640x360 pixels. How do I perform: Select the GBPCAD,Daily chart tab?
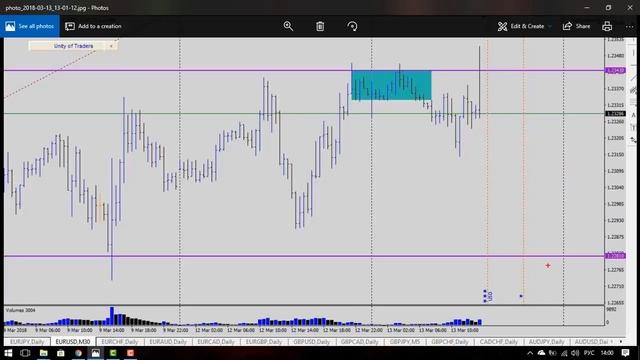tap(360, 342)
